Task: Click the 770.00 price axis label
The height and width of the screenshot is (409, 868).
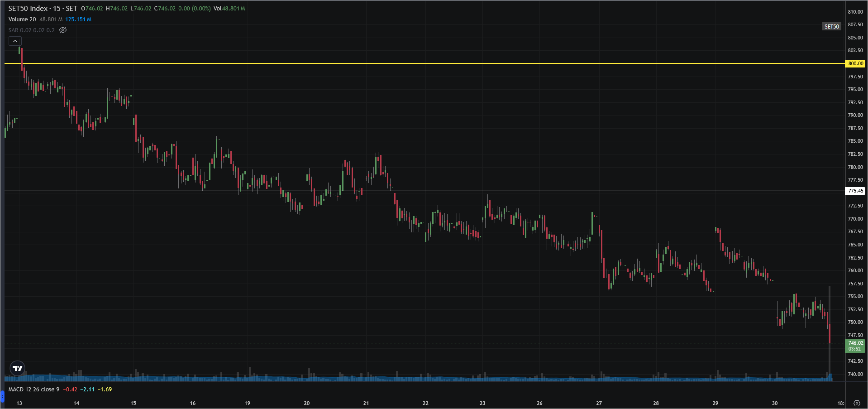Action: tap(855, 219)
